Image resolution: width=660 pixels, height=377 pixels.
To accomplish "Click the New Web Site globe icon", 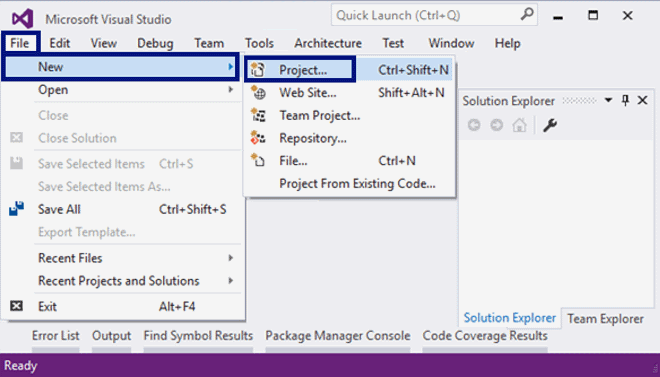I will (x=258, y=92).
